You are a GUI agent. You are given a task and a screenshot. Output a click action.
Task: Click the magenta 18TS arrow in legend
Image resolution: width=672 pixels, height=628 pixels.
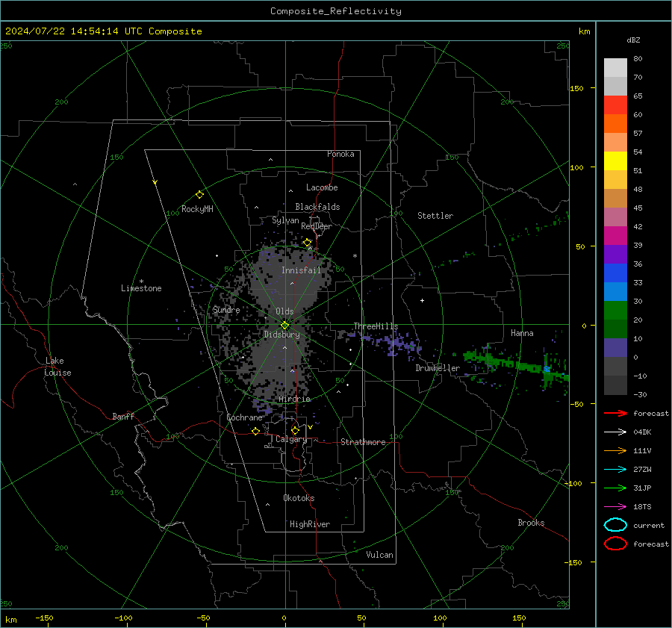[x=615, y=507]
